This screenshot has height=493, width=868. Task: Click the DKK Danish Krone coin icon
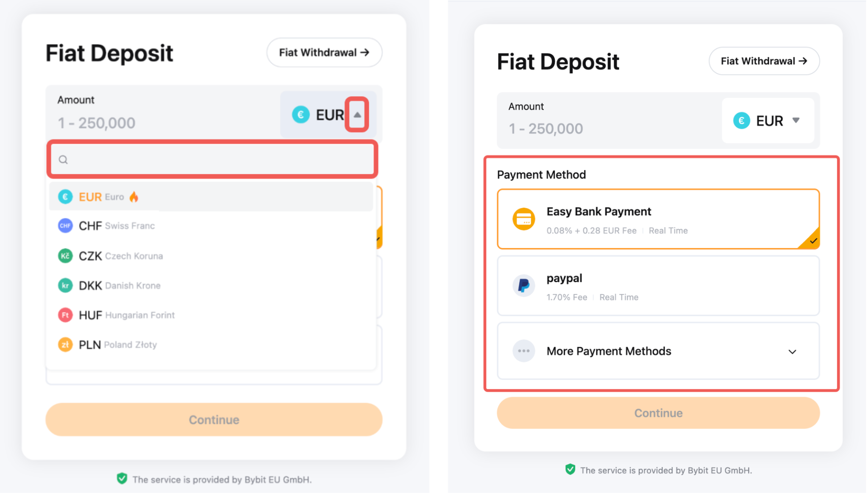(65, 285)
